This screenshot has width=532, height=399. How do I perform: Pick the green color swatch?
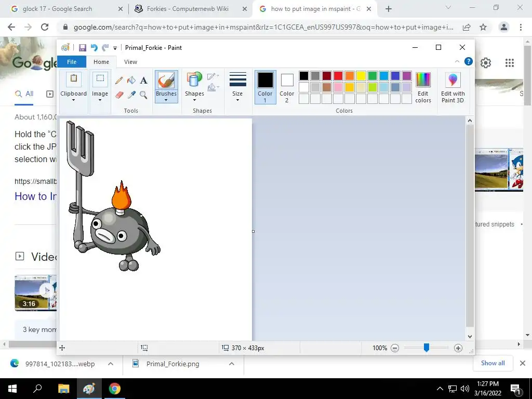point(373,76)
